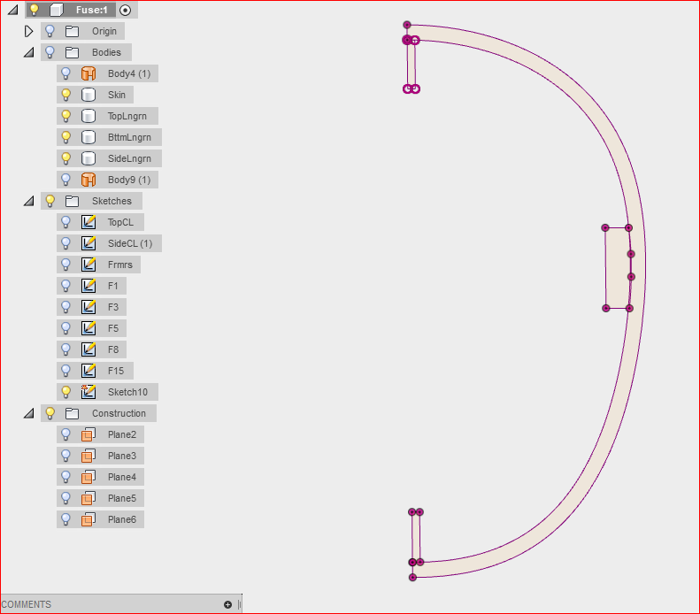This screenshot has width=700, height=614.
Task: Activate the Fuse:1 component radio button
Action: coord(126,10)
